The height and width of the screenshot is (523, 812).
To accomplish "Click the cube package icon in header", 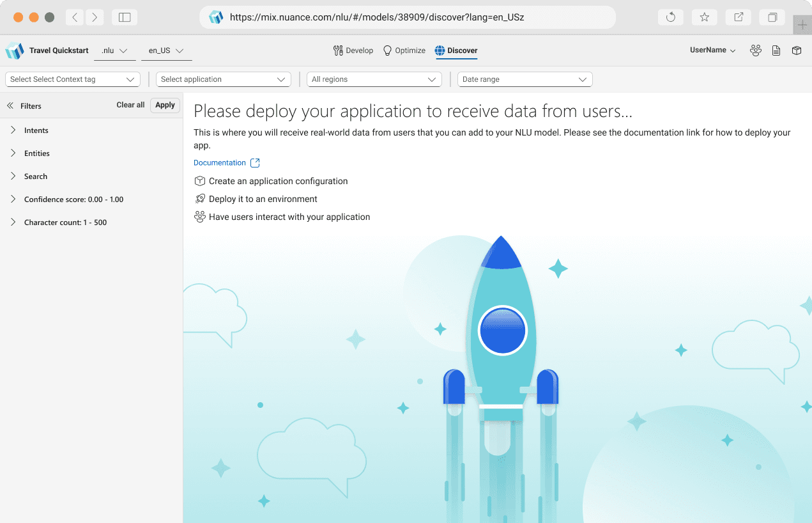I will pyautogui.click(x=797, y=51).
